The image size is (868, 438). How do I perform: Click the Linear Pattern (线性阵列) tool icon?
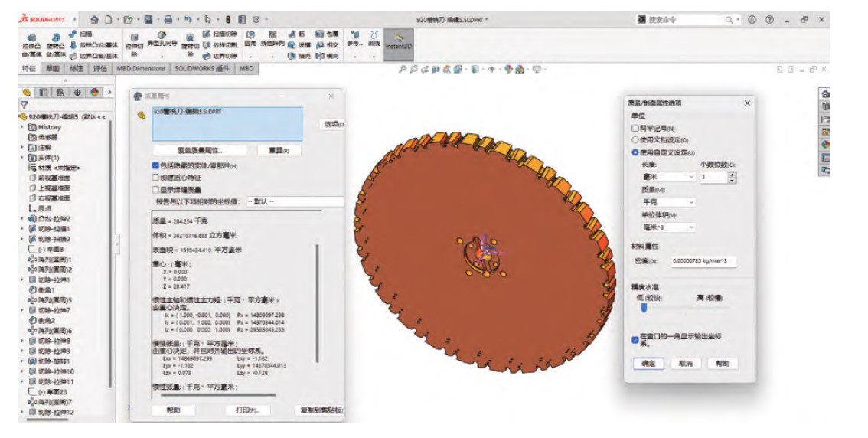(x=272, y=35)
